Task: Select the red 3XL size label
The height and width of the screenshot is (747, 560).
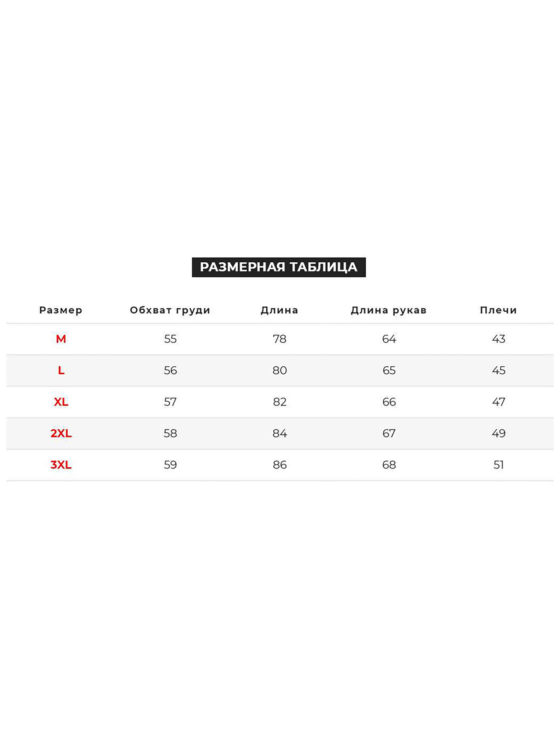Action: pyautogui.click(x=61, y=465)
